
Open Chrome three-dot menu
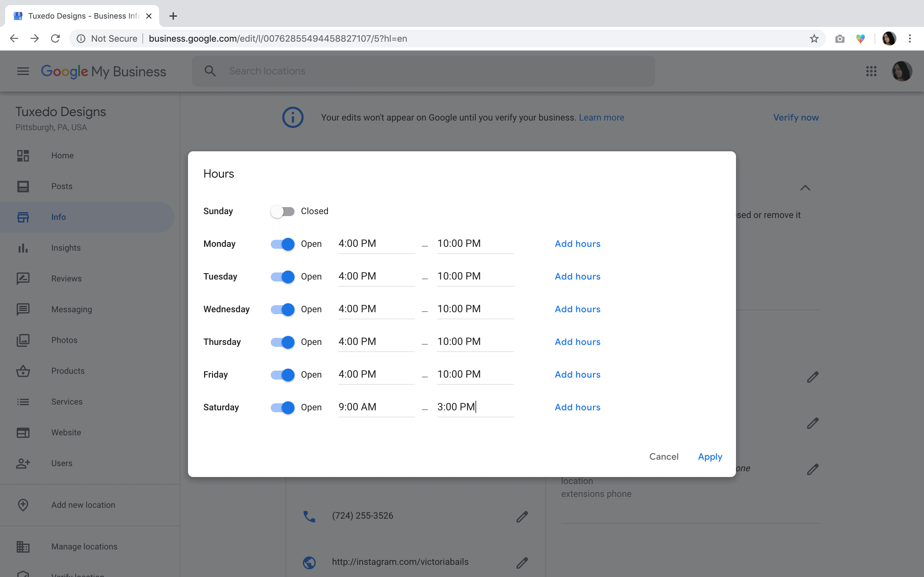(910, 38)
